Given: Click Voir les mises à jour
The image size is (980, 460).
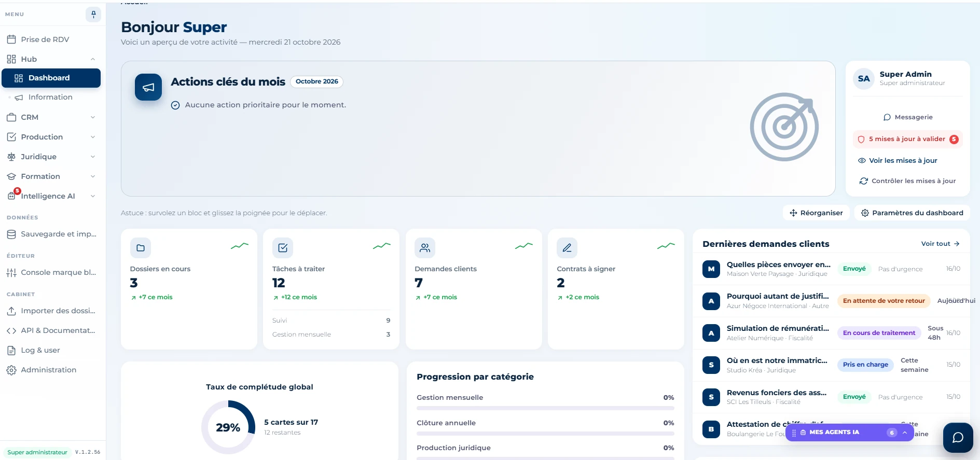Looking at the screenshot, I should click(x=898, y=161).
